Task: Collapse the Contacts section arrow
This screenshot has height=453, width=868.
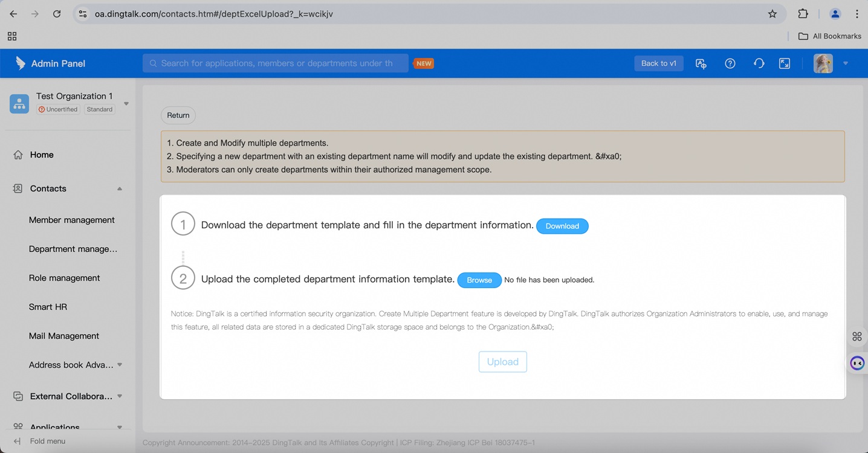Action: [x=120, y=188]
